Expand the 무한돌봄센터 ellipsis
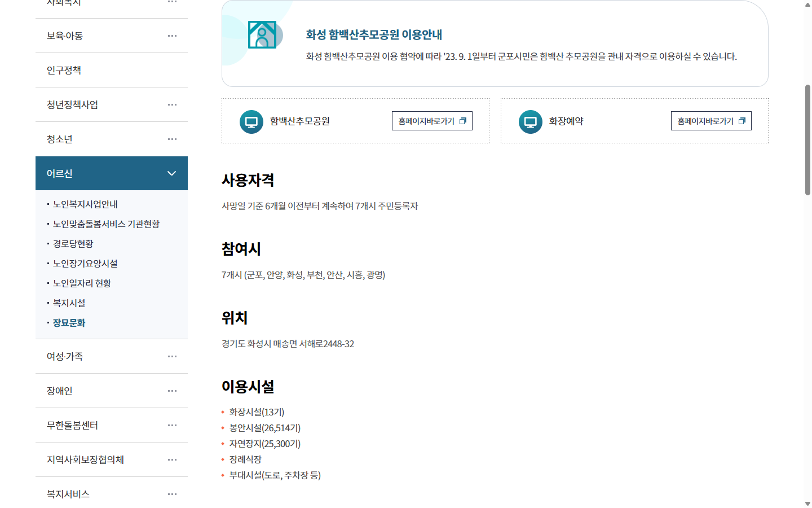The width and height of the screenshot is (812, 508). coord(172,425)
